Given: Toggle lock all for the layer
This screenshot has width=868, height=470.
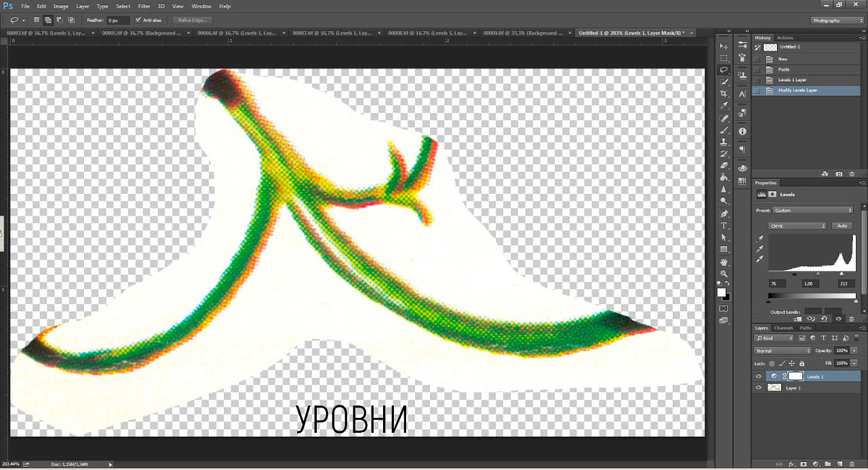Looking at the screenshot, I should click(802, 364).
